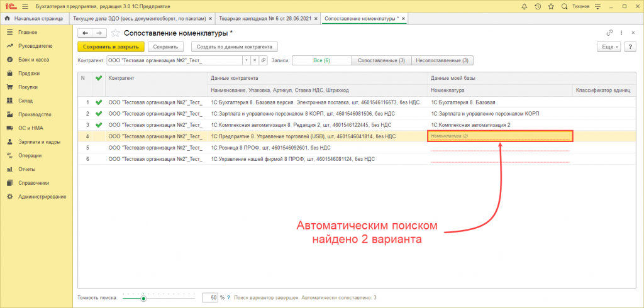Screen dimensions: 644x308
Task: Click the Номенклатура (2) field in row 4
Action: 500,136
